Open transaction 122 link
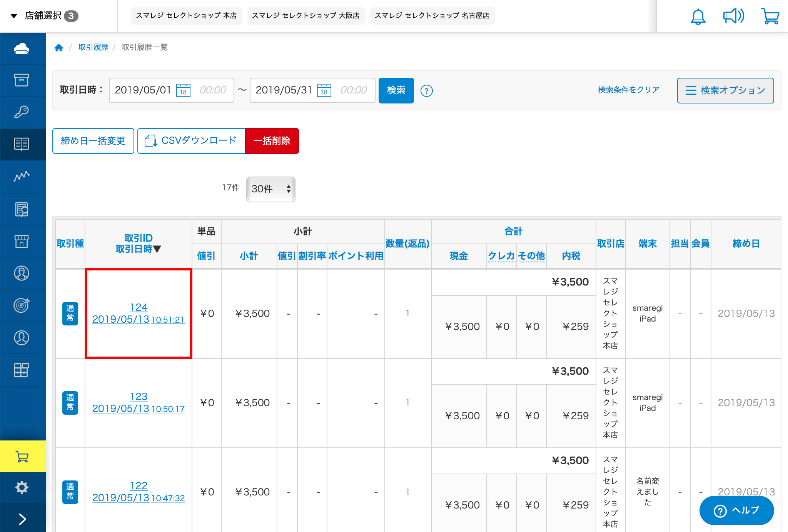The image size is (788, 532). (x=139, y=486)
